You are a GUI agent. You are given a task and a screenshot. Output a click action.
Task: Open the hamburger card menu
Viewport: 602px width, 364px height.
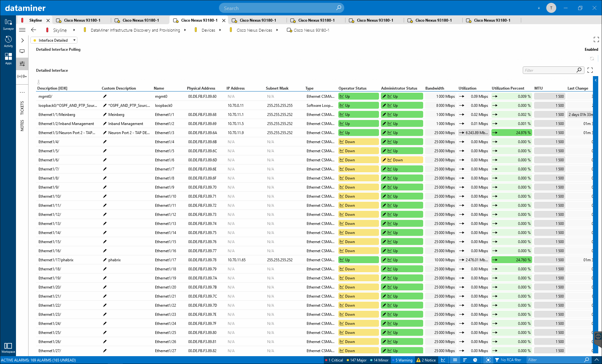tap(22, 30)
